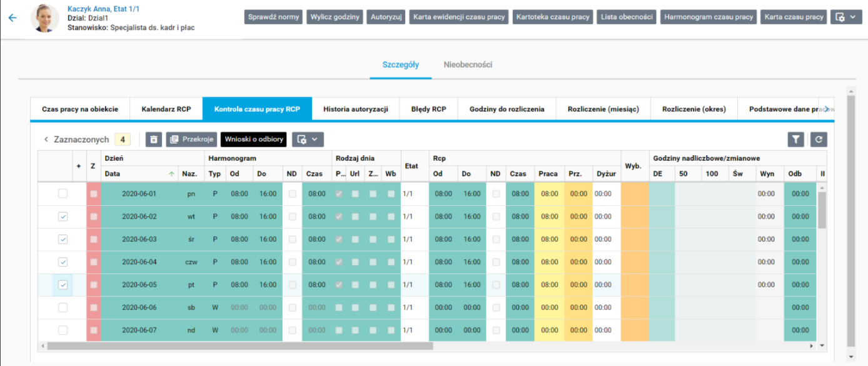The height and width of the screenshot is (366, 868).
Task: Click the + column header
Action: (x=79, y=166)
